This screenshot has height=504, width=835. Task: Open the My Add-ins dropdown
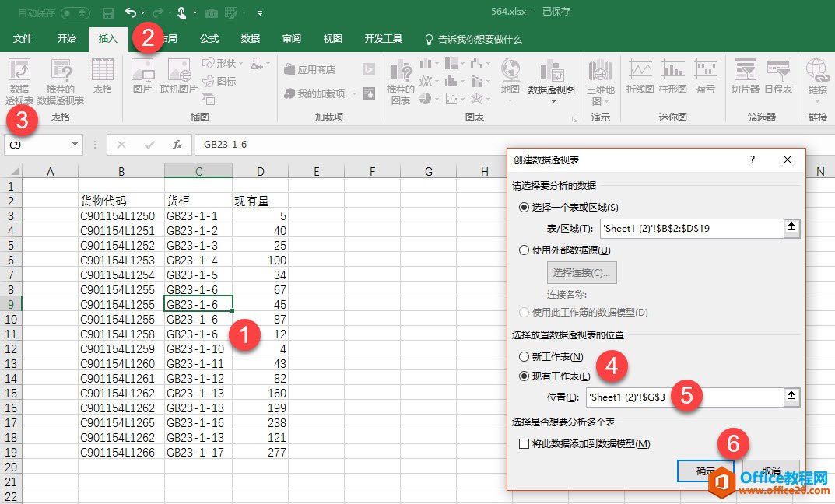click(354, 93)
